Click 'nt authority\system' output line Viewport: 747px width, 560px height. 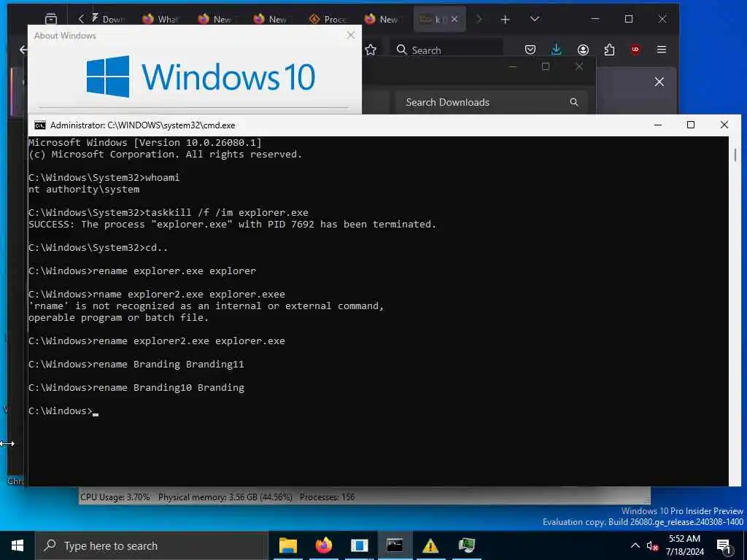[84, 189]
